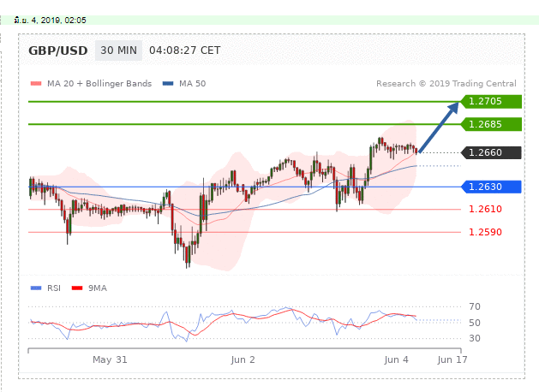Click the Jun 4 date axis label
Image resolution: width=539 pixels, height=392 pixels.
396,359
